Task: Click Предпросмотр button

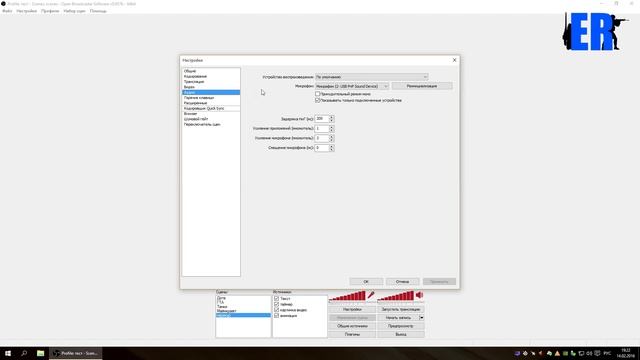Action: (x=401, y=326)
